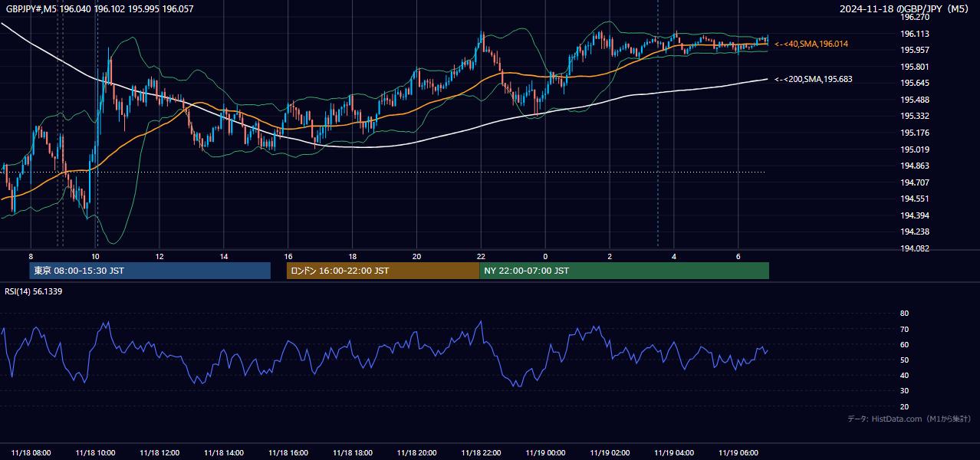Click the 11/18 22:00 time axis label

pos(482,452)
